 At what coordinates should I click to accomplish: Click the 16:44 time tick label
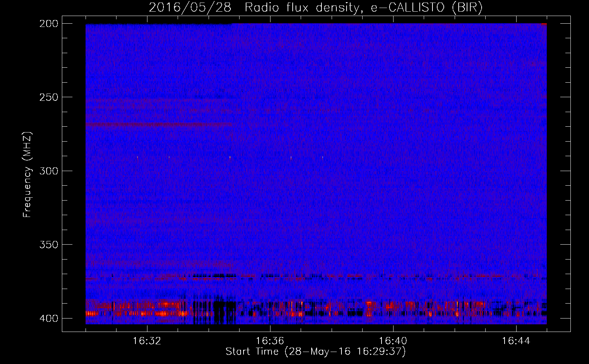tap(516, 341)
